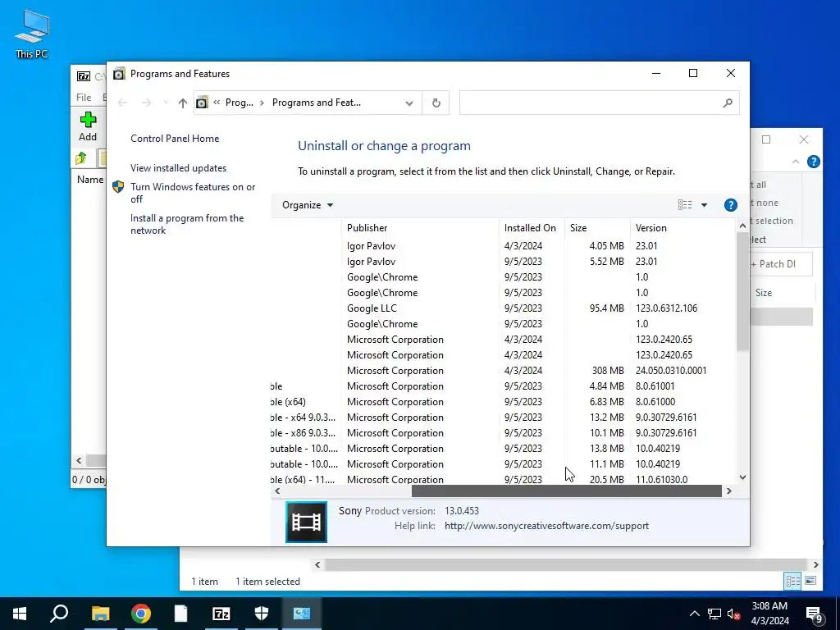Open the File menu in 7-Zip window
Screen dimensions: 840x630
[x=84, y=98]
